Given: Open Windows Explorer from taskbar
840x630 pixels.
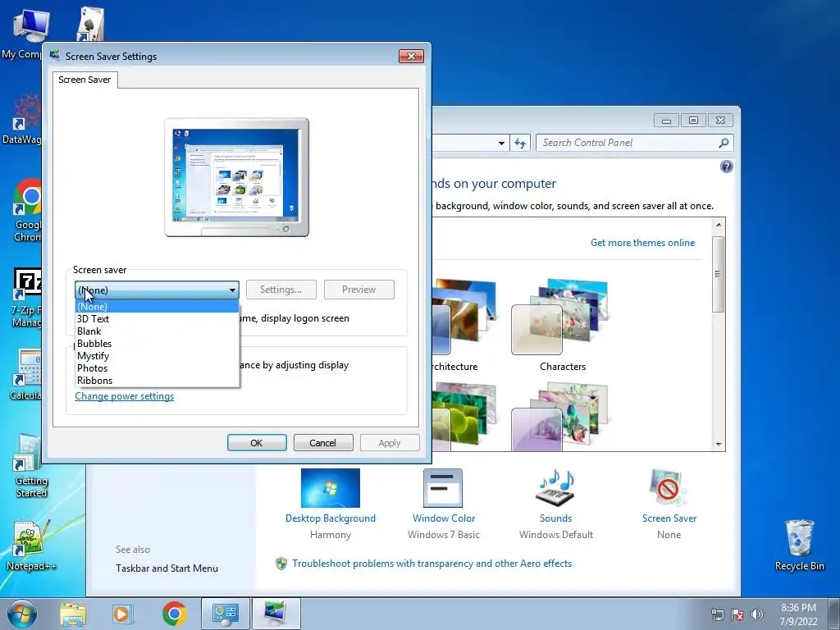Looking at the screenshot, I should [x=73, y=614].
